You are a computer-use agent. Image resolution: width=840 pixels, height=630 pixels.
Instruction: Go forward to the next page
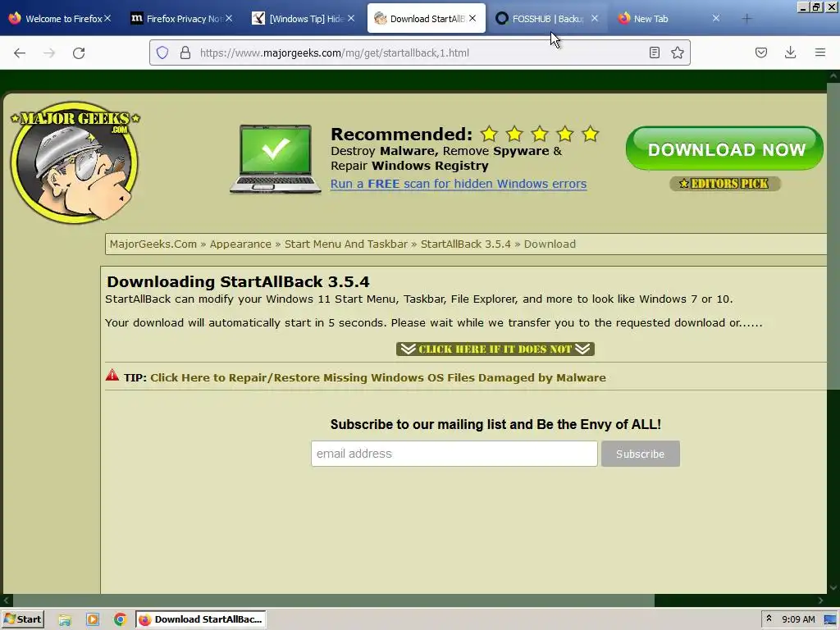point(49,52)
